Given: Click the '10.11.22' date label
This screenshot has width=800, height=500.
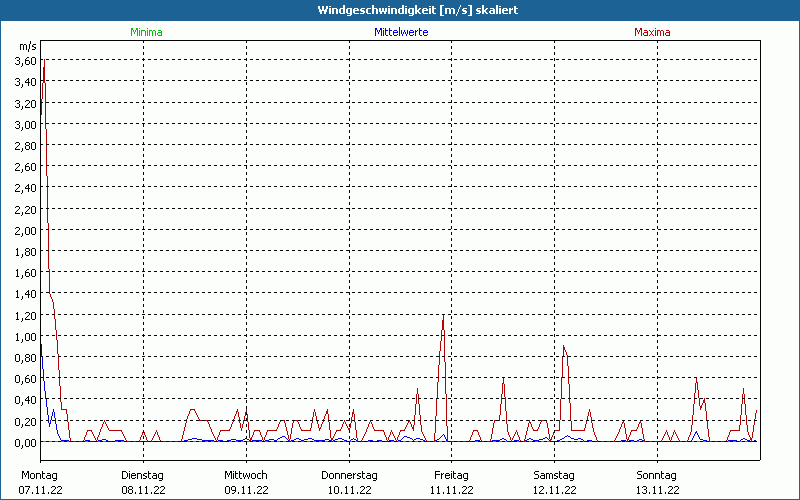Looking at the screenshot, I should click(349, 490).
